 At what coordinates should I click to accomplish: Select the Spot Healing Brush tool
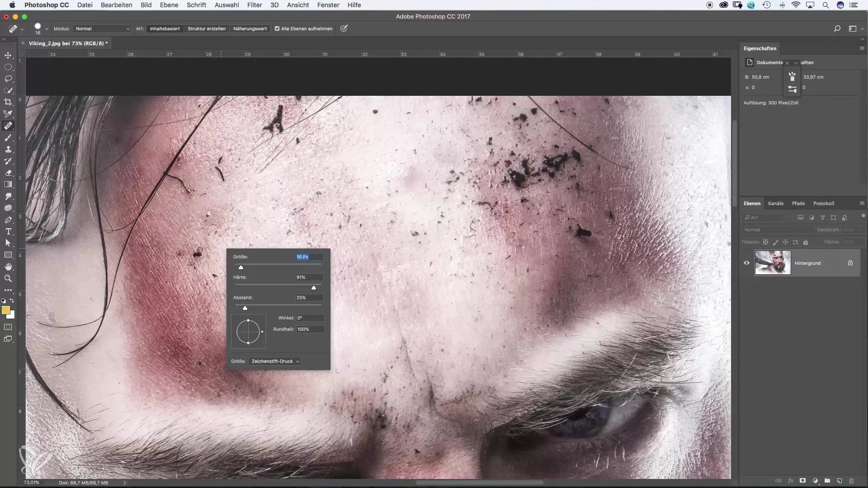pos(8,126)
